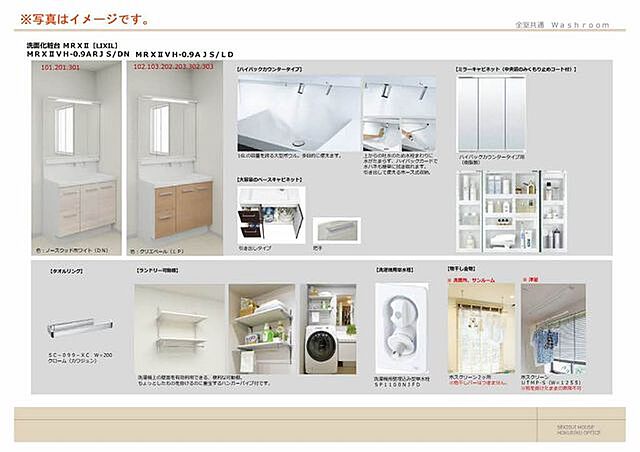Click the 'SEKISUI HOUSE' footer logo text
Image resolution: width=640 pixels, height=452 pixels.
click(576, 427)
